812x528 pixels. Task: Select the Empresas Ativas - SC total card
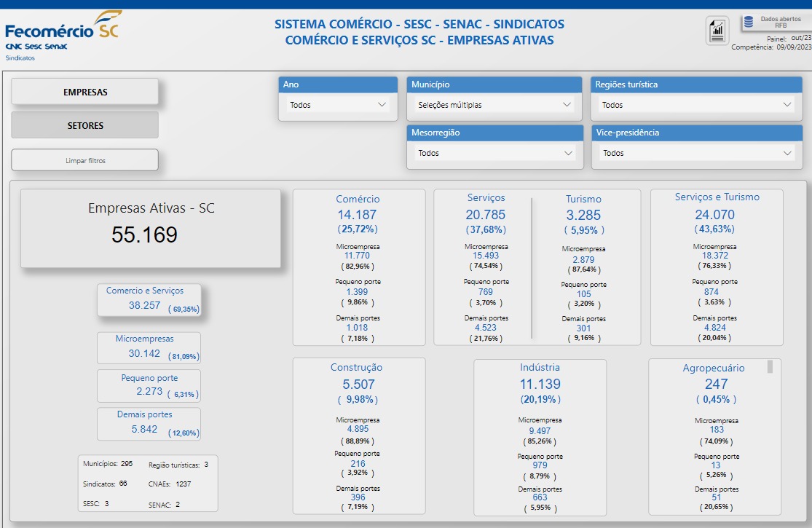click(151, 228)
